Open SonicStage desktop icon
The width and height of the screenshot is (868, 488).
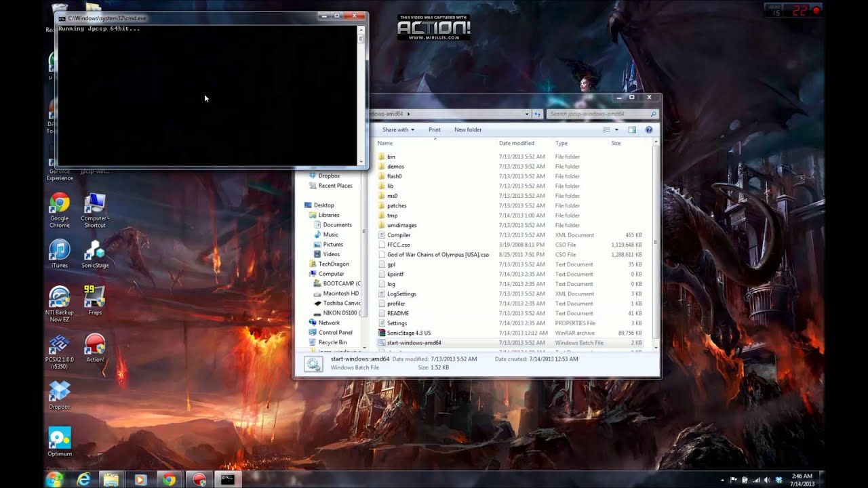(x=94, y=254)
